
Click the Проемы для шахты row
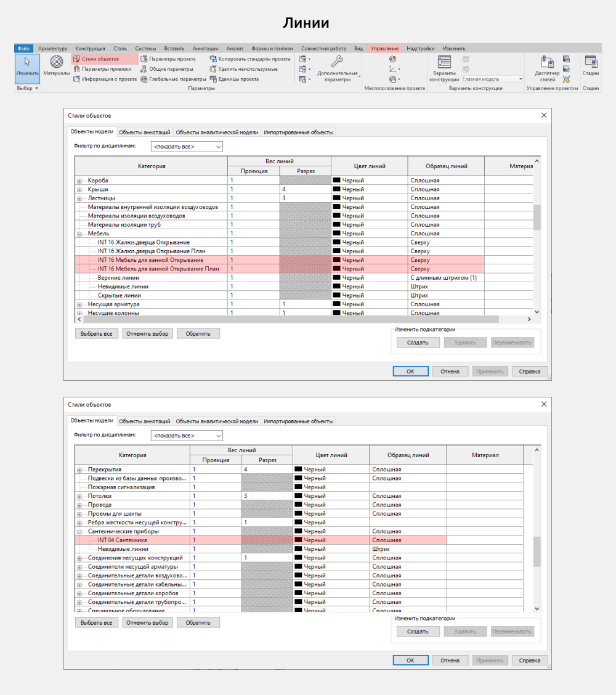[299, 514]
